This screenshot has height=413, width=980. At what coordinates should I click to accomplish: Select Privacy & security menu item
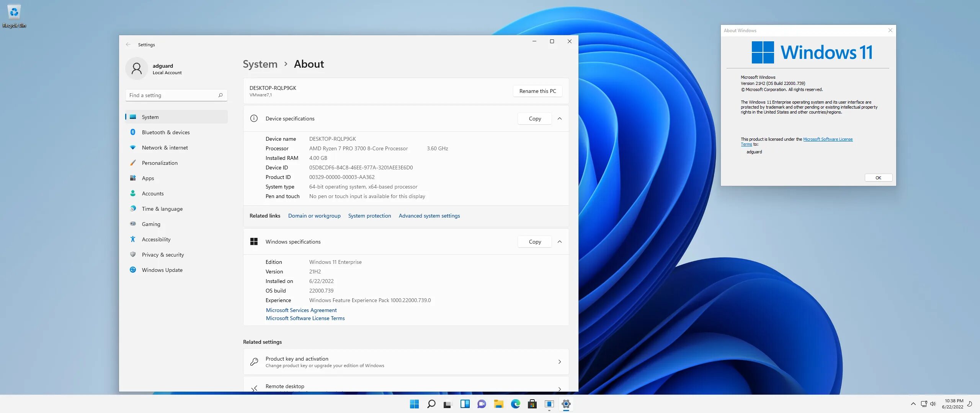(x=163, y=255)
